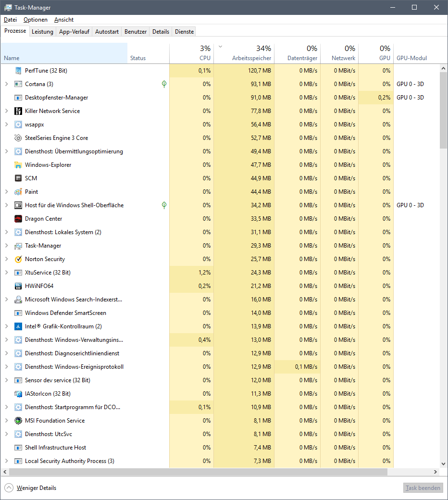Sort by the CPU column header

click(x=191, y=53)
